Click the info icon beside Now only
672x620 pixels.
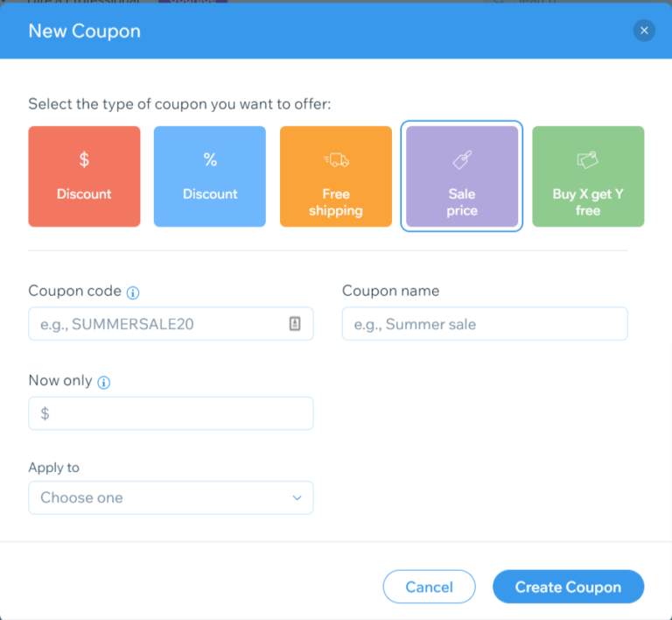click(104, 383)
